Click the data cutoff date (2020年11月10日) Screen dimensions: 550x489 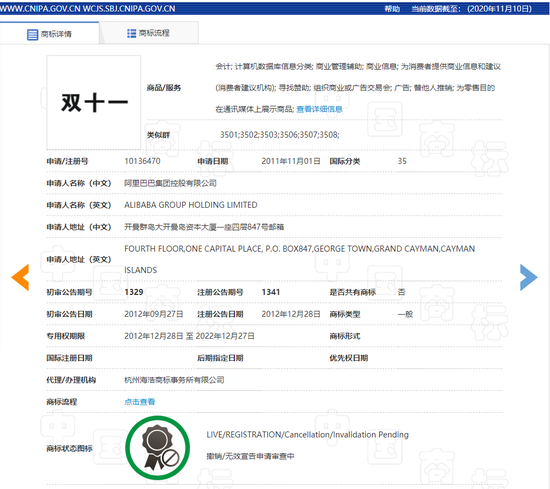pos(499,8)
